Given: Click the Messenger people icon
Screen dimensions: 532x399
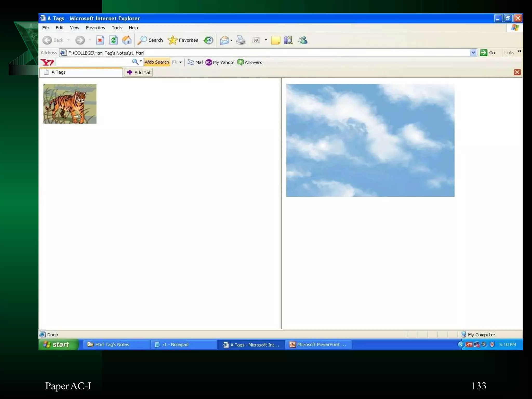Looking at the screenshot, I should click(303, 40).
